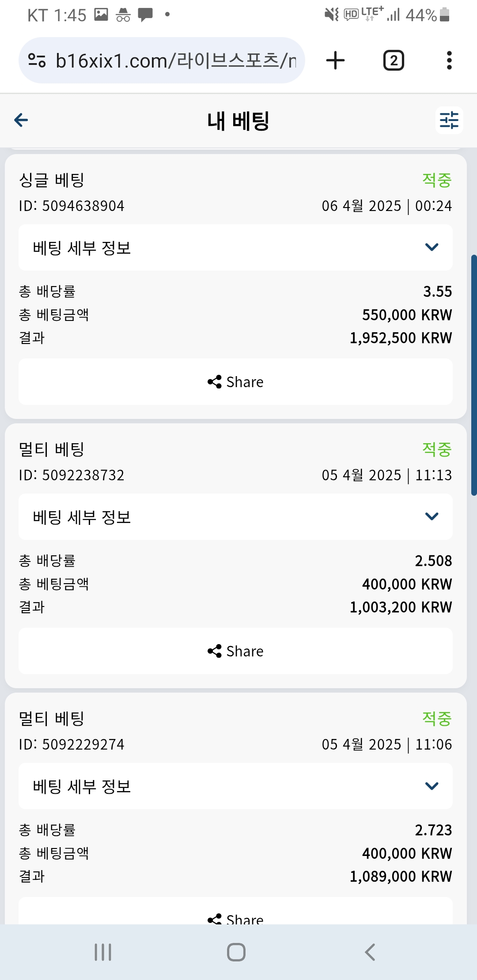Tap the gallery notification icon in status bar
The width and height of the screenshot is (477, 980).
point(101,15)
